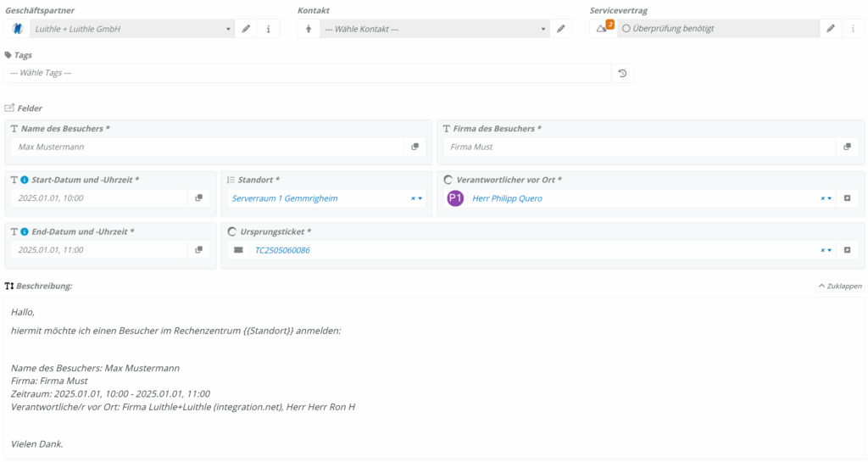Click the Wähle Tags input field

(307, 74)
